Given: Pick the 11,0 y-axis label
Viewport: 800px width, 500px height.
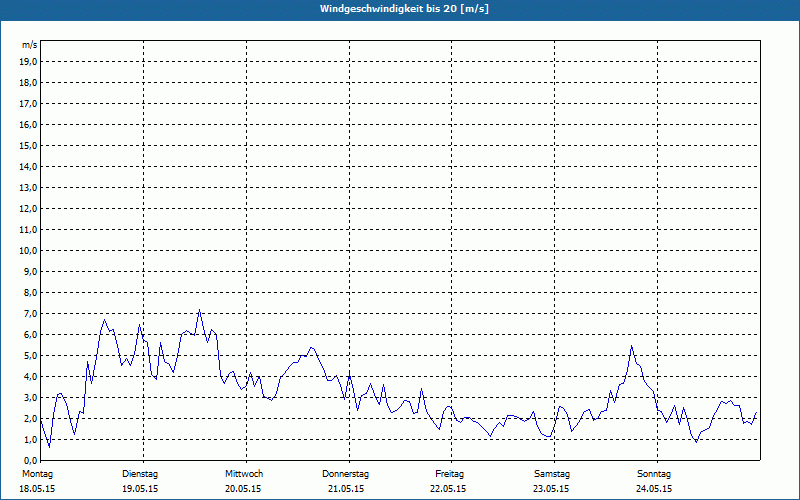Looking at the screenshot, I should (28, 230).
